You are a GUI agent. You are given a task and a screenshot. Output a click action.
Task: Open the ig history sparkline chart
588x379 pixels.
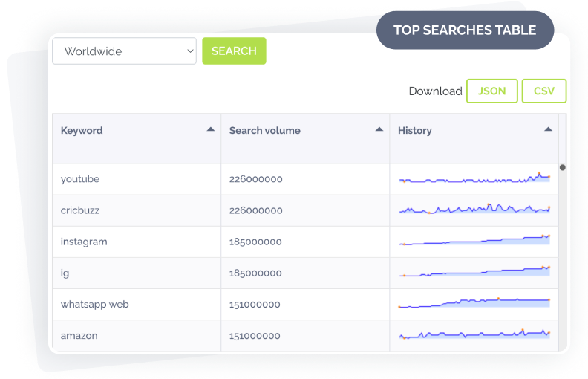click(x=474, y=271)
